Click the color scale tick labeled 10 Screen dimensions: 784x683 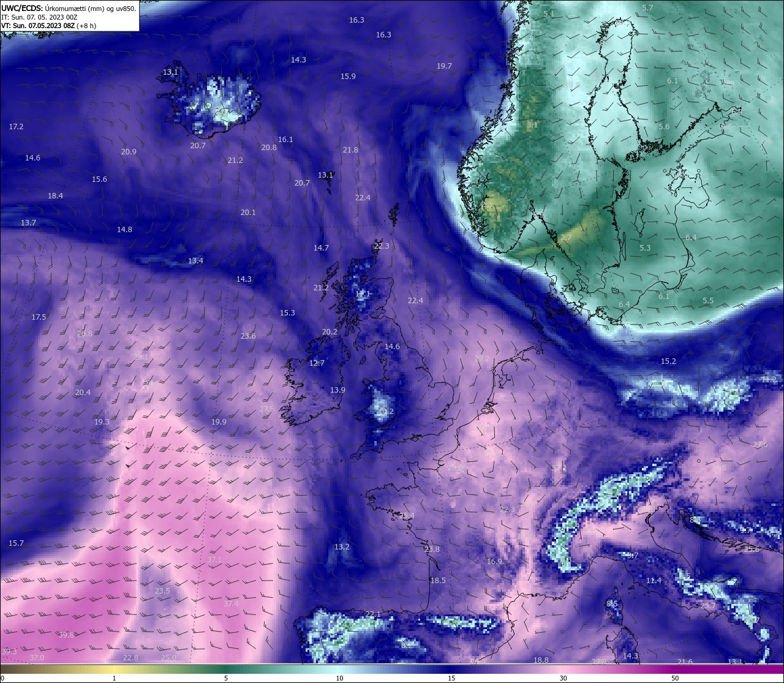tap(339, 678)
